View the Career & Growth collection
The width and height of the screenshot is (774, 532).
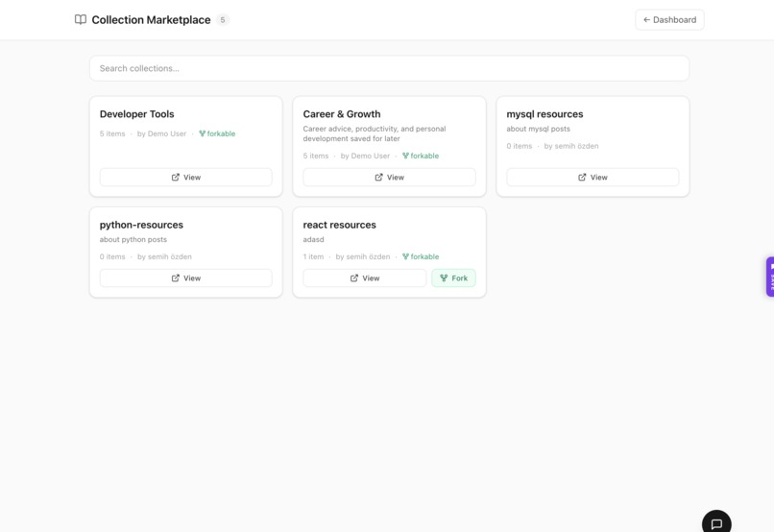click(389, 177)
